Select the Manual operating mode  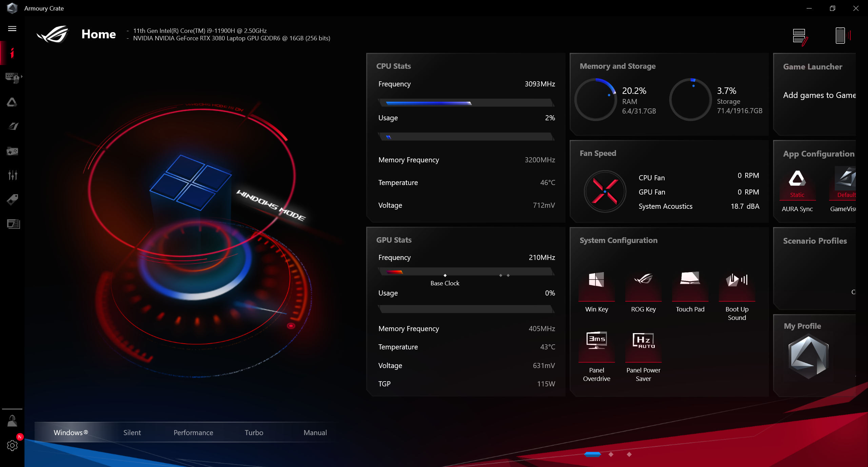point(315,432)
